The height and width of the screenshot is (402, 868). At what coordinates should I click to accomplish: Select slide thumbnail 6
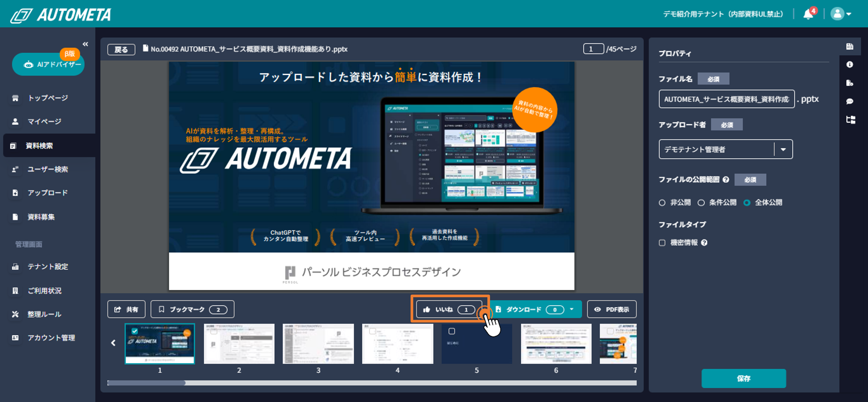(556, 344)
